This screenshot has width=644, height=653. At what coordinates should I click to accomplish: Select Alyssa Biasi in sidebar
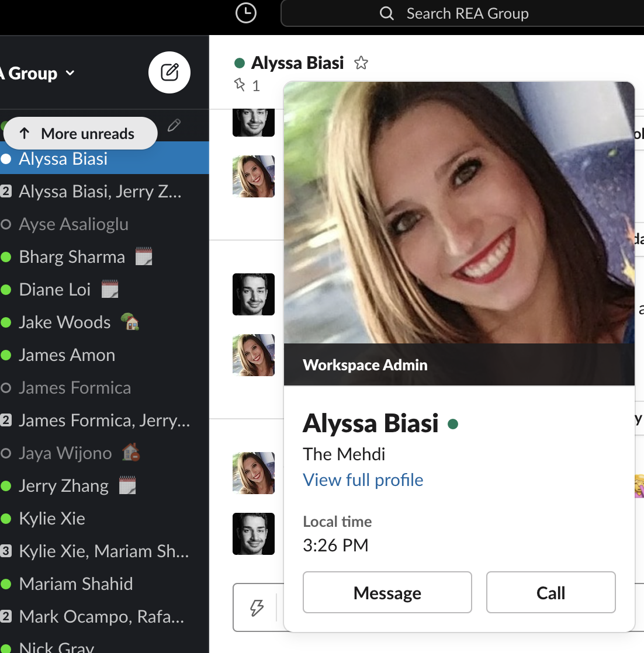[x=105, y=158]
